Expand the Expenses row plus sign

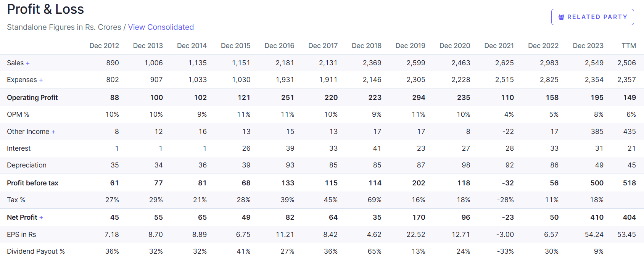pos(41,80)
